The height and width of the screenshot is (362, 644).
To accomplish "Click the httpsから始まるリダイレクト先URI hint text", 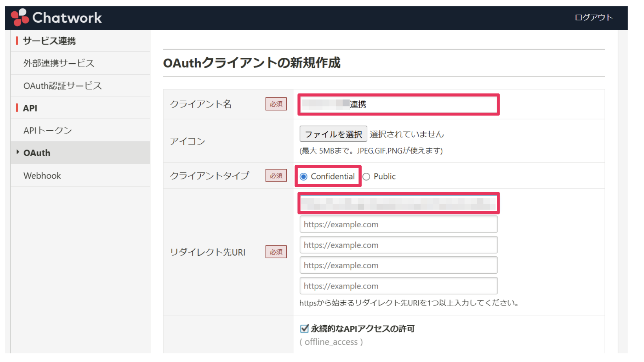I will pyautogui.click(x=410, y=303).
